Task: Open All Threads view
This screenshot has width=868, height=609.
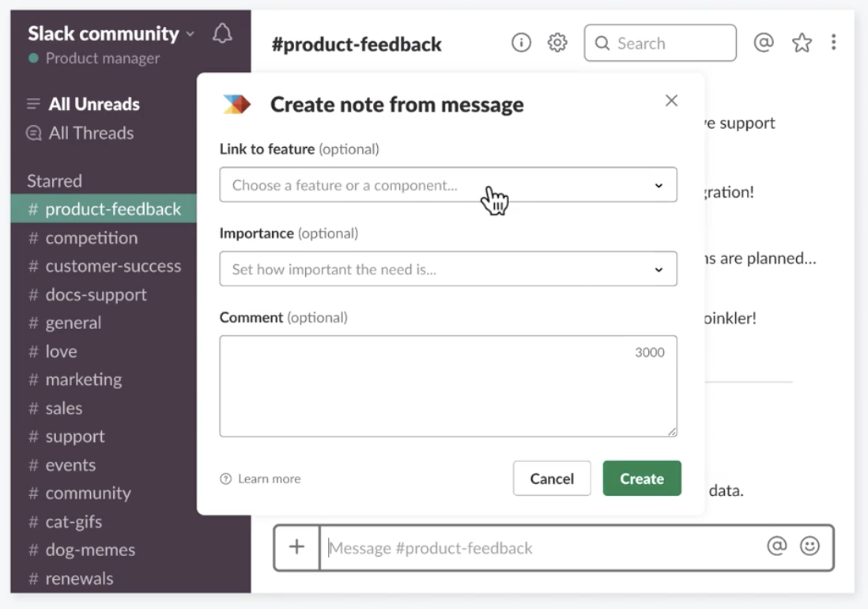Action: (x=90, y=133)
